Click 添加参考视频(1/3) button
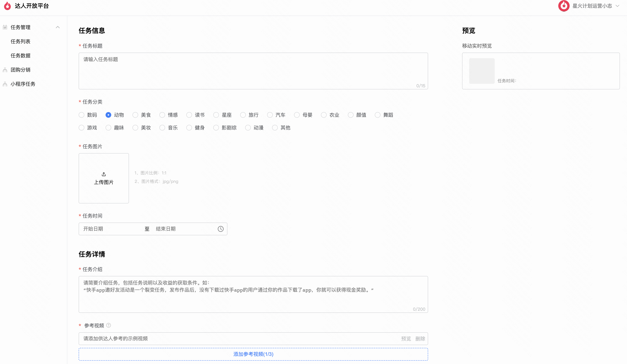This screenshot has width=627, height=364. (x=253, y=354)
